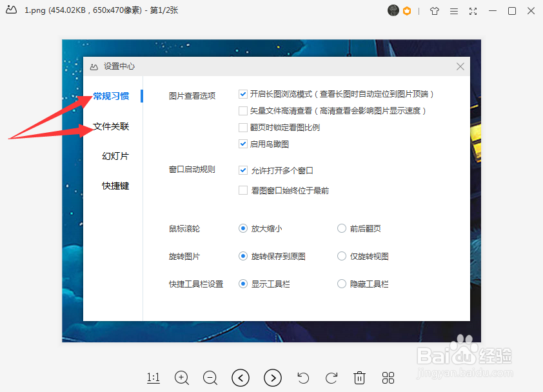543x392 pixels.
Task: Rotate image counterclockwise
Action: pos(303,378)
